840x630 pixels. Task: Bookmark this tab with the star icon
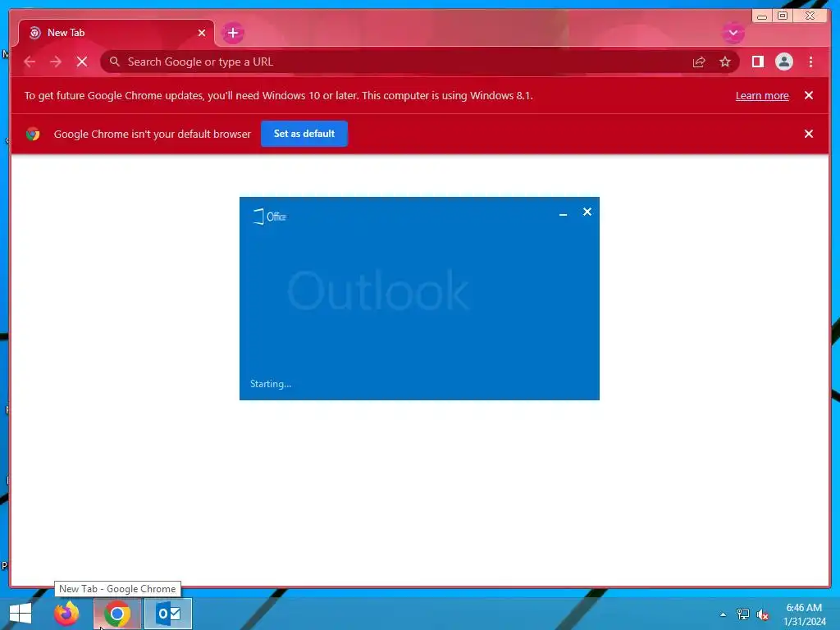(x=725, y=62)
